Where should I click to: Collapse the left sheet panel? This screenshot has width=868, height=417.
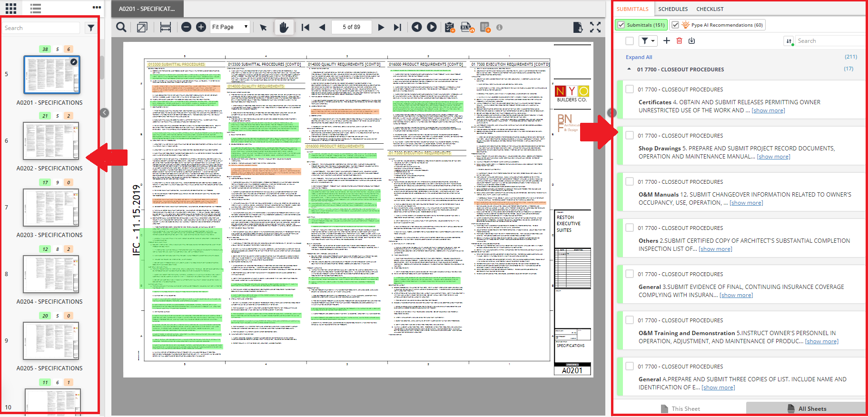point(105,113)
